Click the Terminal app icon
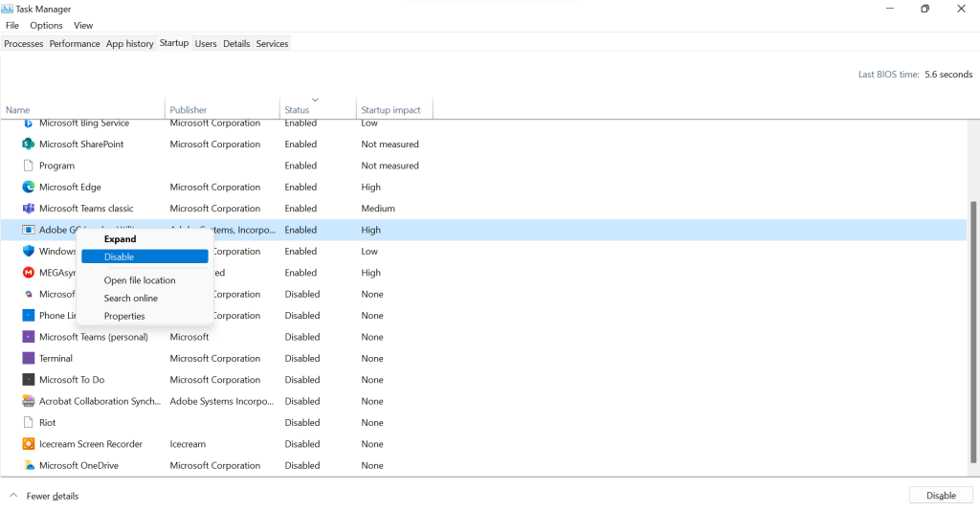Viewport: 980px width, 512px height. [28, 358]
